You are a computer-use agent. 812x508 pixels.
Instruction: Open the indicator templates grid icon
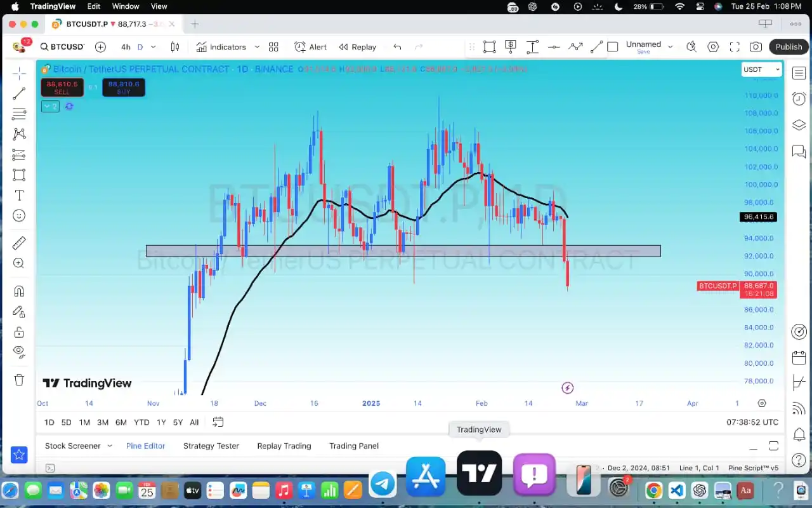tap(273, 47)
